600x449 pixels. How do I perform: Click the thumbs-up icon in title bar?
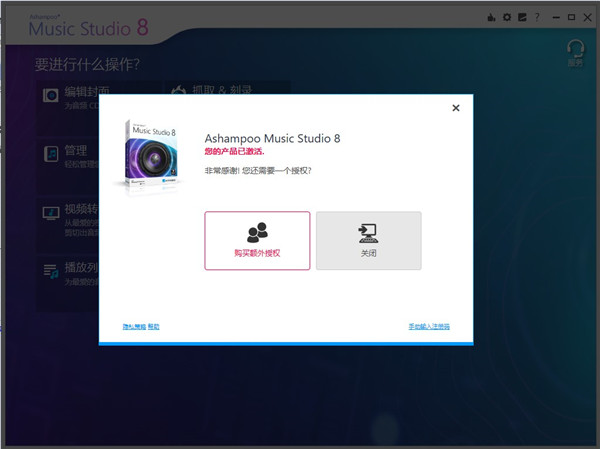[x=491, y=17]
